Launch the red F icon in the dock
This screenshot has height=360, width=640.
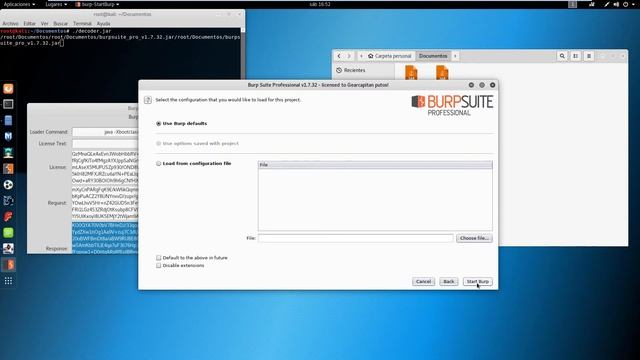coord(8,216)
